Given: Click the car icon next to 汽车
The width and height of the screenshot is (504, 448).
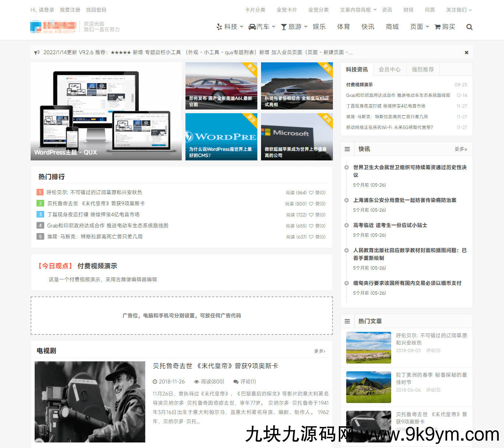Looking at the screenshot, I should click(252, 27).
